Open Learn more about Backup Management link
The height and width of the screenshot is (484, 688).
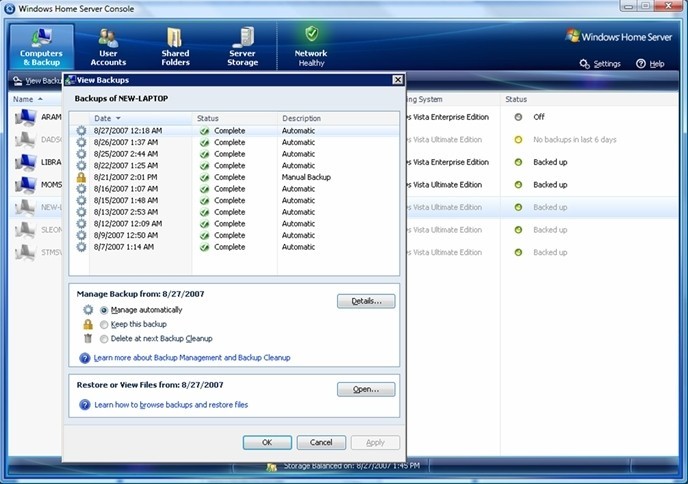click(x=192, y=358)
